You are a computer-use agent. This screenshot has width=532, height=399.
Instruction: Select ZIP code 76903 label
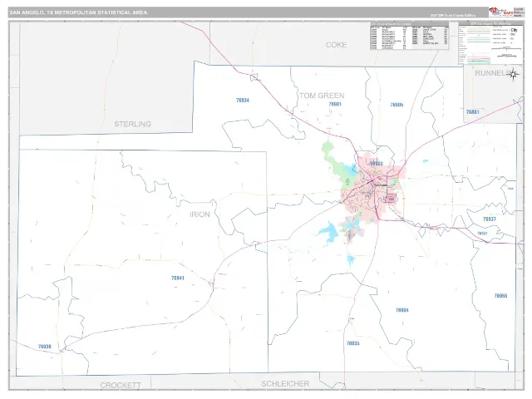point(376,164)
